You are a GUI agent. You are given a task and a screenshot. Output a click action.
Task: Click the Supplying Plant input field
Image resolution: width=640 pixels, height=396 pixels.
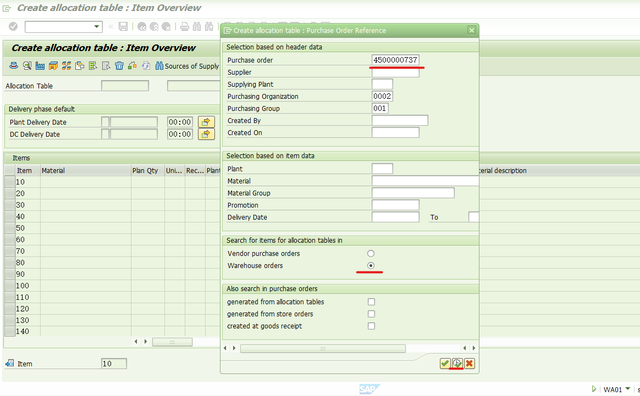tap(382, 84)
